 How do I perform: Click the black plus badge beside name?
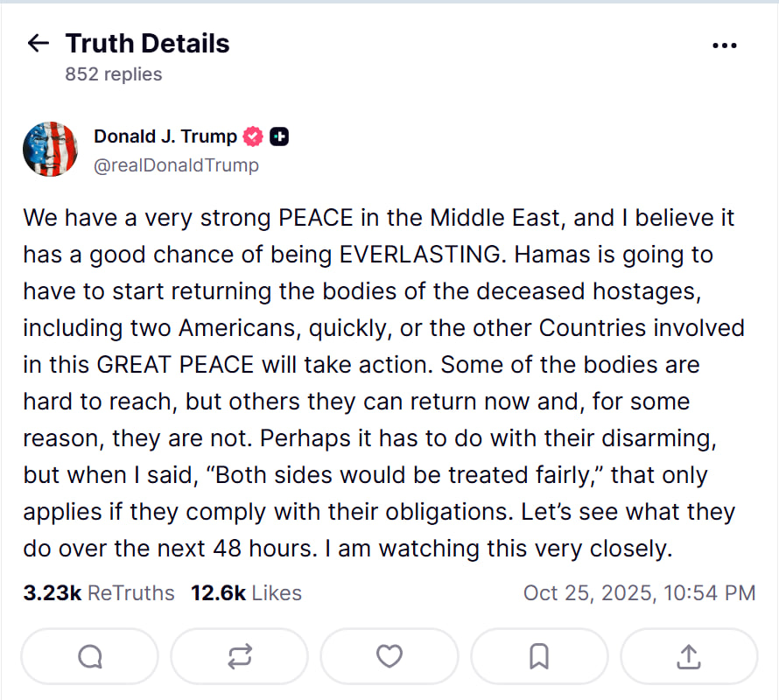coord(279,136)
